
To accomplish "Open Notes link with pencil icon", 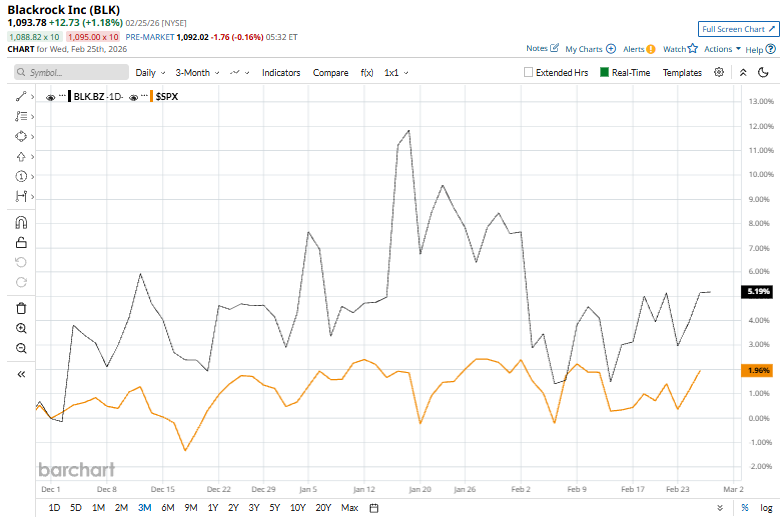I will [542, 48].
